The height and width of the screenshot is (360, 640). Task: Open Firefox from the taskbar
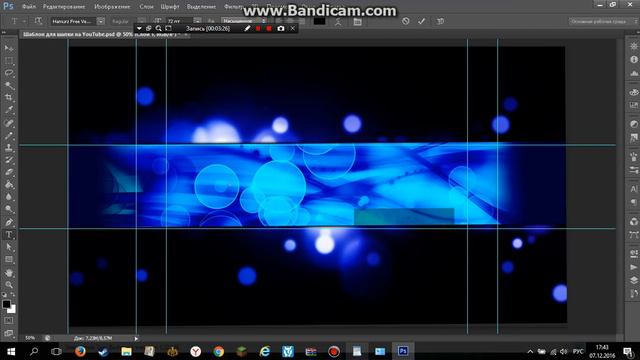click(80, 351)
